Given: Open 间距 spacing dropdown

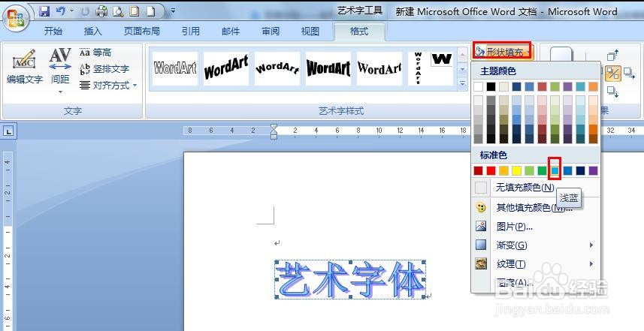Looking at the screenshot, I should (60, 72).
